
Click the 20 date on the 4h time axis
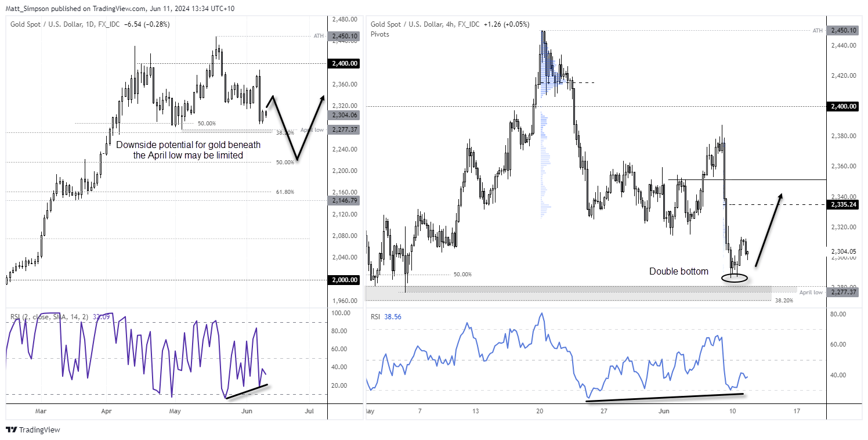point(540,411)
